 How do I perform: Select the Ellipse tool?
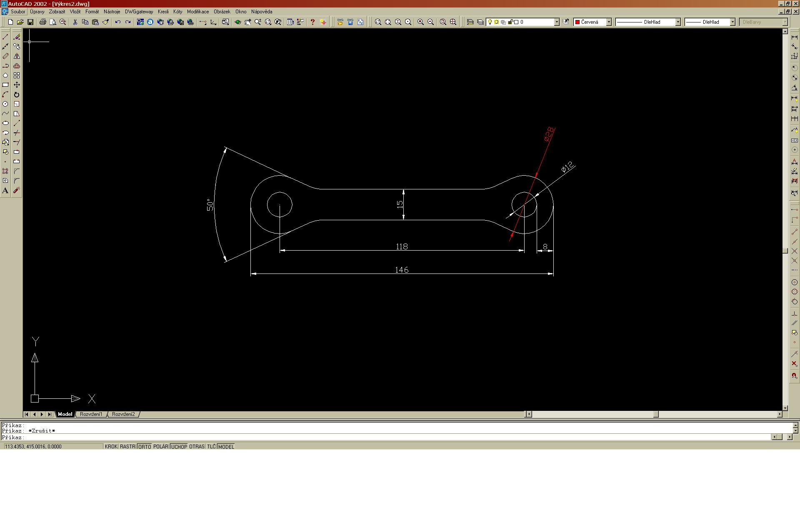5,123
